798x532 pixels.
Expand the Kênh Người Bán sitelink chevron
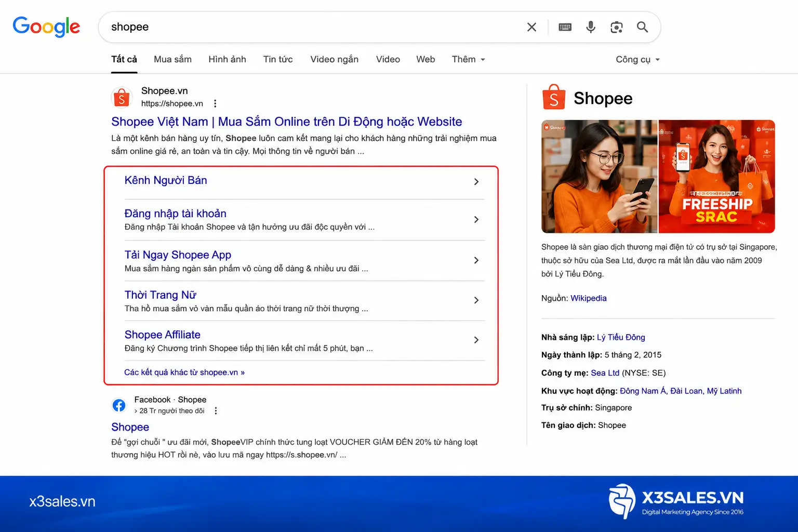[x=476, y=182]
